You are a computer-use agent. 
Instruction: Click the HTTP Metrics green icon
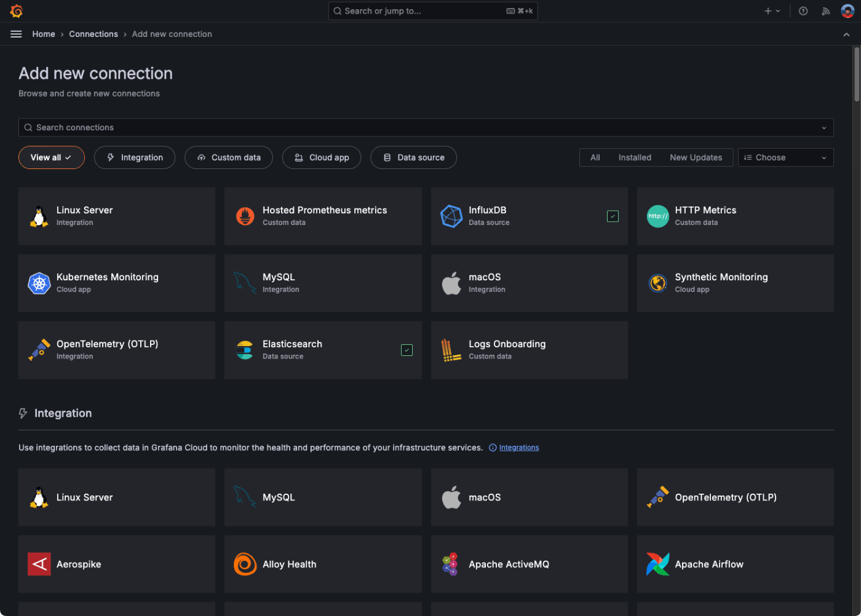(x=657, y=216)
